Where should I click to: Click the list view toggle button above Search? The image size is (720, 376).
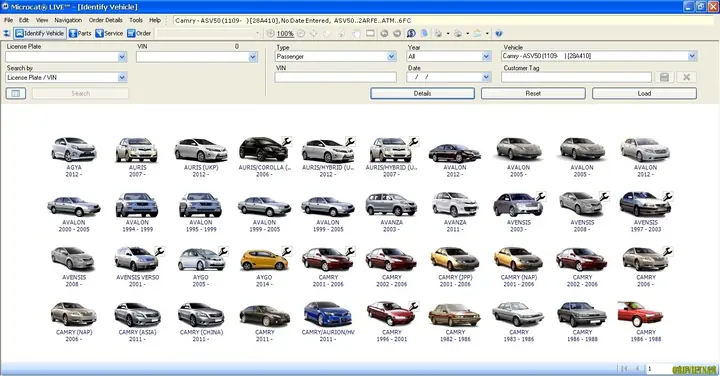point(16,94)
